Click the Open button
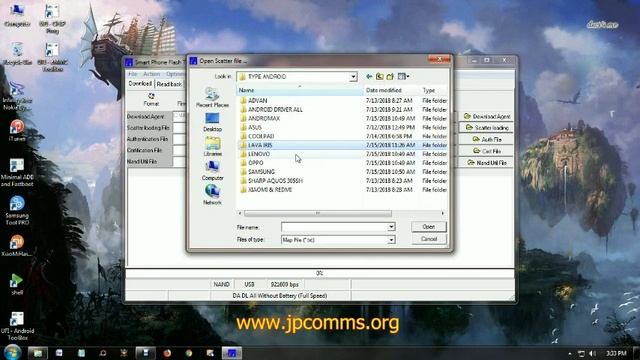This screenshot has width=640, height=360. click(429, 227)
